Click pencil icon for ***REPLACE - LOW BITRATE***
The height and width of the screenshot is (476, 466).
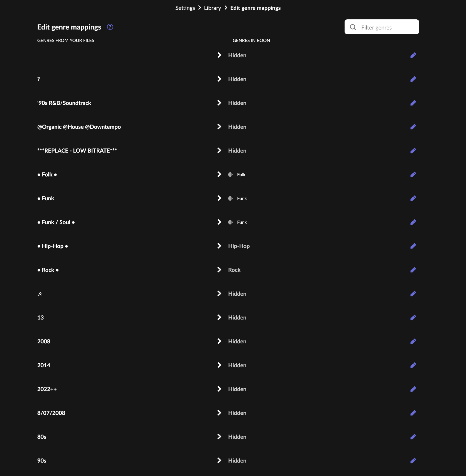pos(413,151)
